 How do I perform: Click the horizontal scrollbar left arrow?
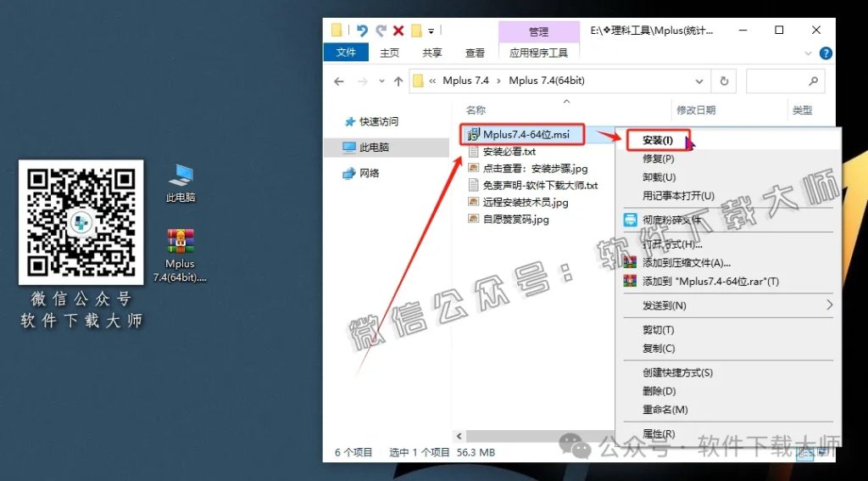coord(459,435)
